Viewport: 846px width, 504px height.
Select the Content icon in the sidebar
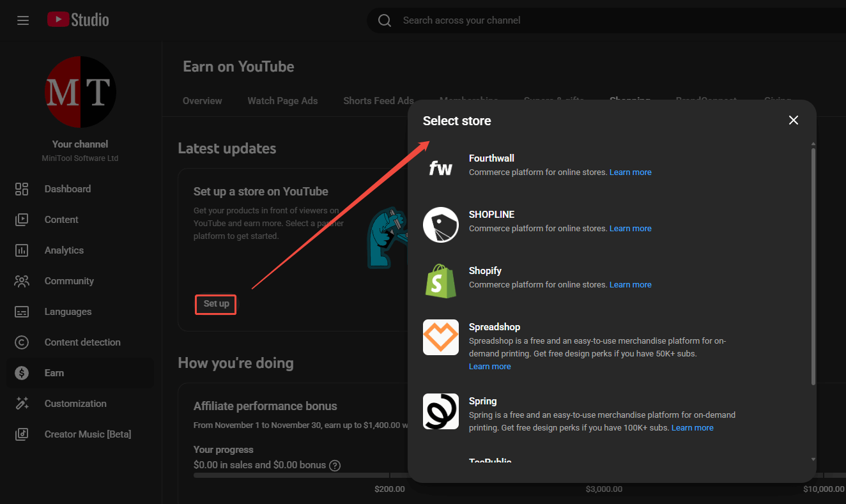[x=21, y=219]
